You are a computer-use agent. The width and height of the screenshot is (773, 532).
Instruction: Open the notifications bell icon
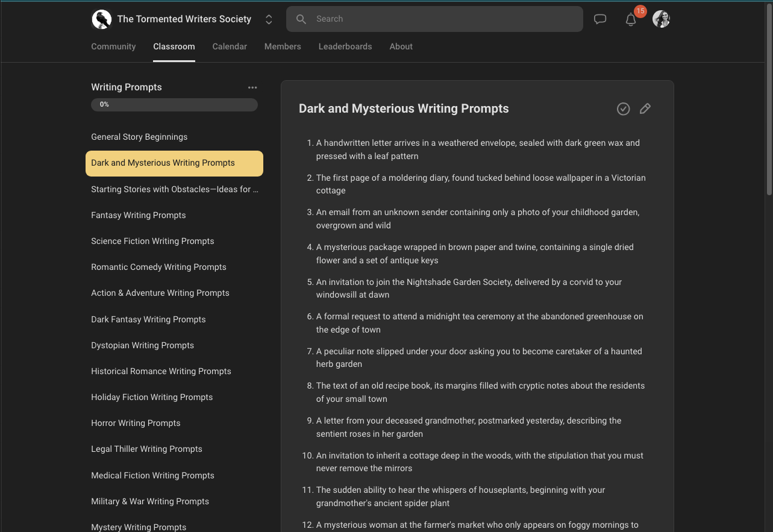(x=631, y=20)
